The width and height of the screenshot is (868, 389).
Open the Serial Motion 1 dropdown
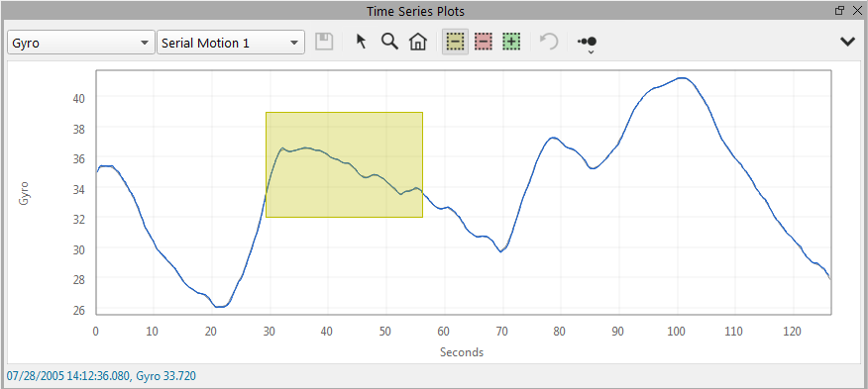231,43
